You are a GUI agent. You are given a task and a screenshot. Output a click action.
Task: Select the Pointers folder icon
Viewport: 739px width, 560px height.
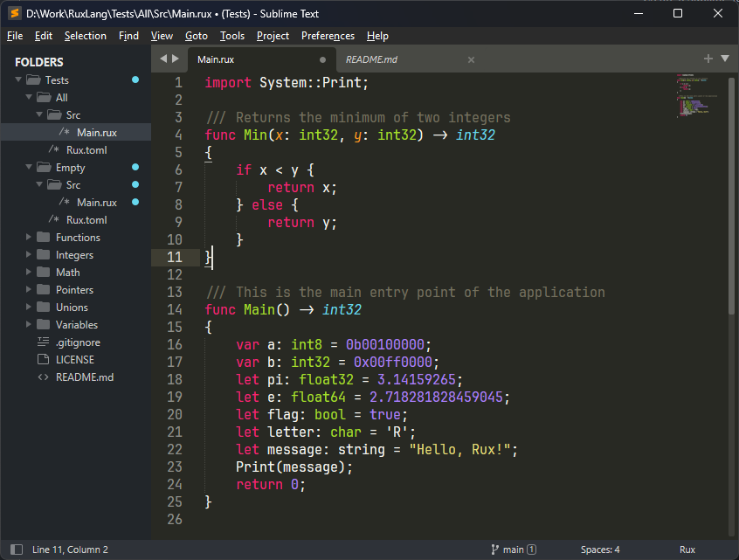click(44, 289)
